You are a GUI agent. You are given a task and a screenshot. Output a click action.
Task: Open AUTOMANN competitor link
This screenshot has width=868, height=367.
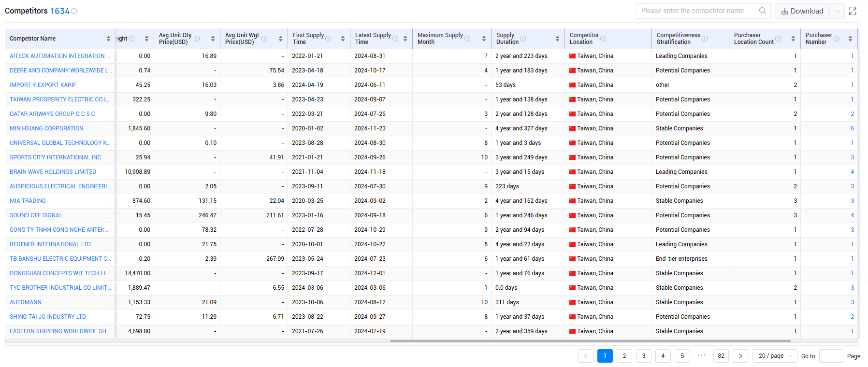pos(26,302)
